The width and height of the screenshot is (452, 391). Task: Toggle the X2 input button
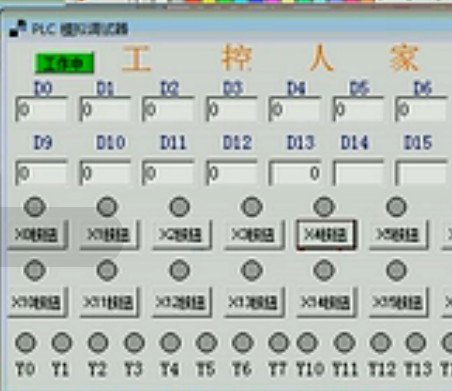[x=182, y=235]
